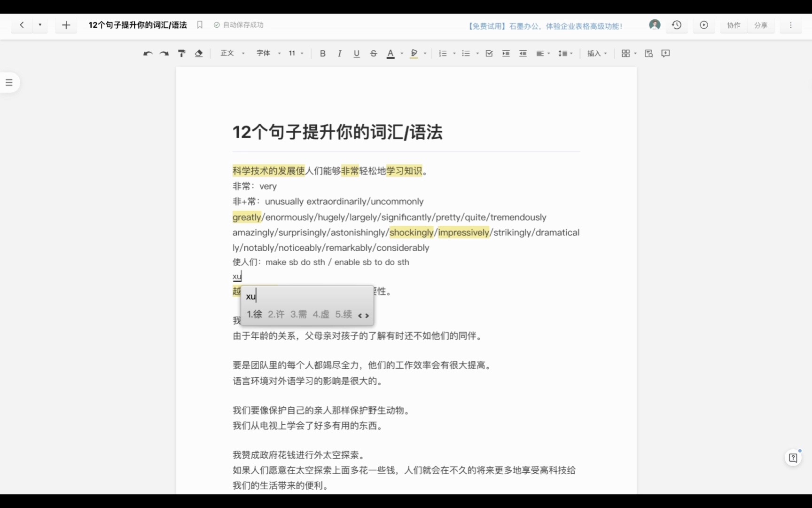Image resolution: width=812 pixels, height=508 pixels.
Task: Activate the format painter tool
Action: (181, 54)
